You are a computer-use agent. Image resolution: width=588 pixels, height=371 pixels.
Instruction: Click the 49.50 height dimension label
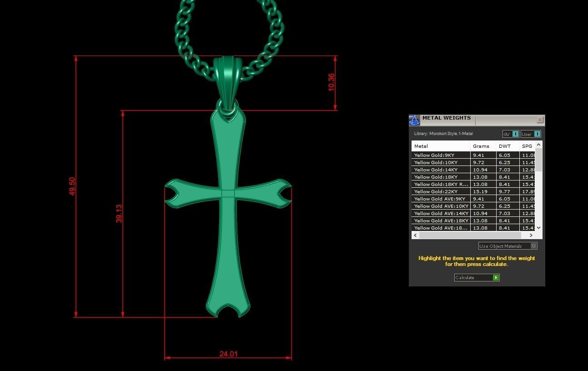72,186
